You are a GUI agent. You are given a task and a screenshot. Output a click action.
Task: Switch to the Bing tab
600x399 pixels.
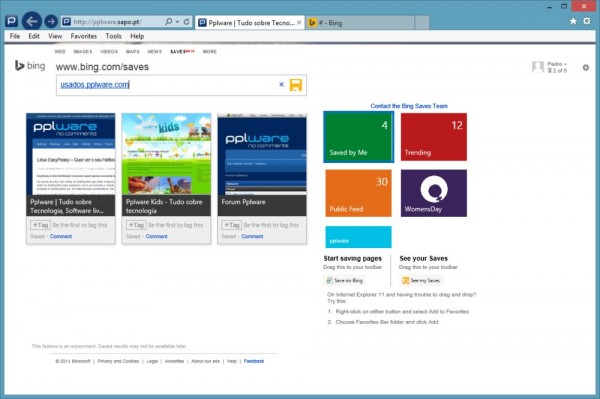tap(360, 23)
